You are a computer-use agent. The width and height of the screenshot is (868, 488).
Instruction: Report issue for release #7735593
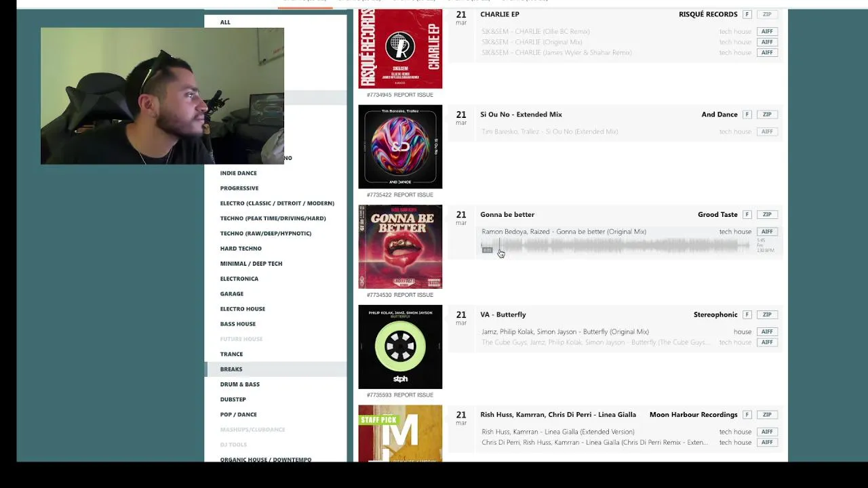pos(413,395)
